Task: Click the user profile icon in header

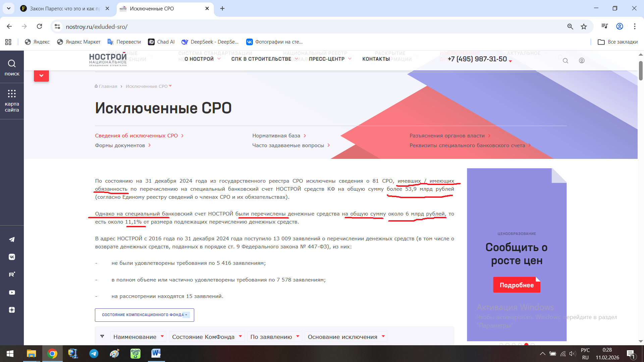Action: (x=582, y=61)
